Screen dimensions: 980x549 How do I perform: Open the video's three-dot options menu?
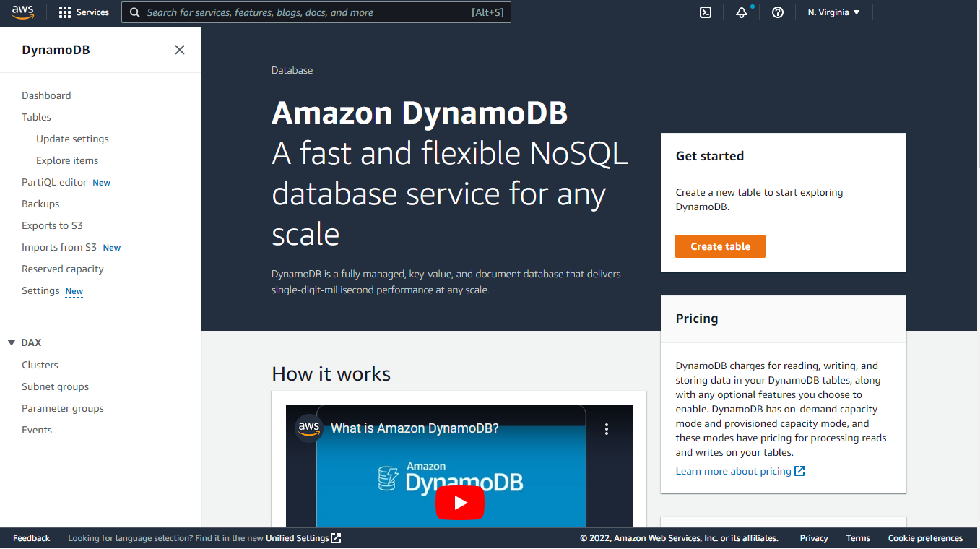(x=607, y=429)
